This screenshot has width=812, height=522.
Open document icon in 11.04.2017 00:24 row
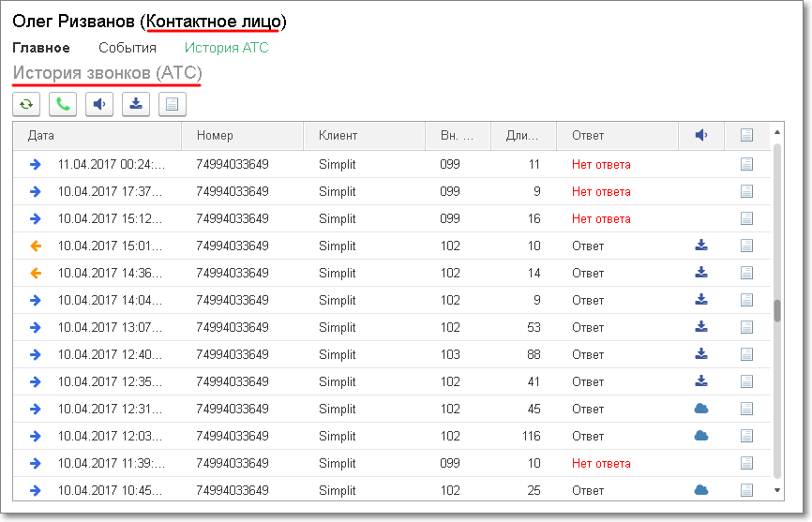[746, 165]
